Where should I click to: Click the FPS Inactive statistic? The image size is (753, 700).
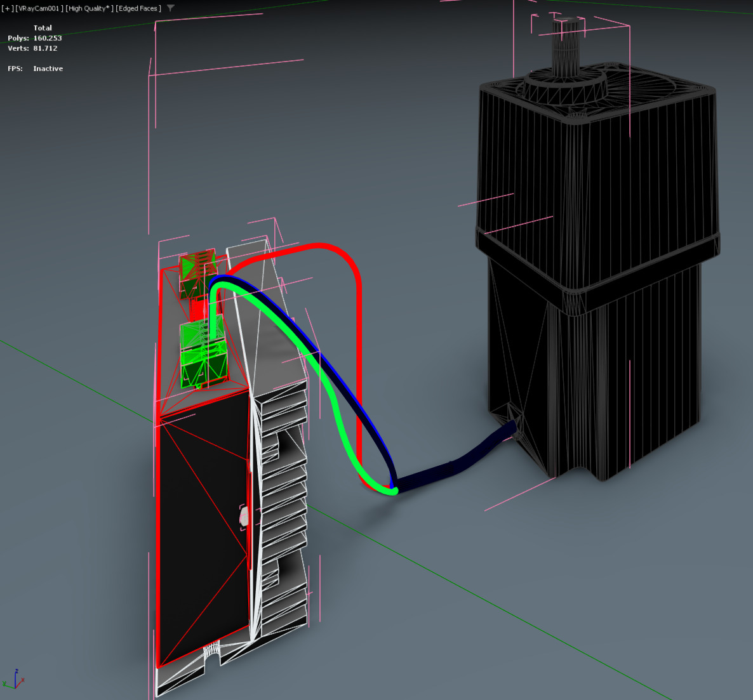(35, 68)
